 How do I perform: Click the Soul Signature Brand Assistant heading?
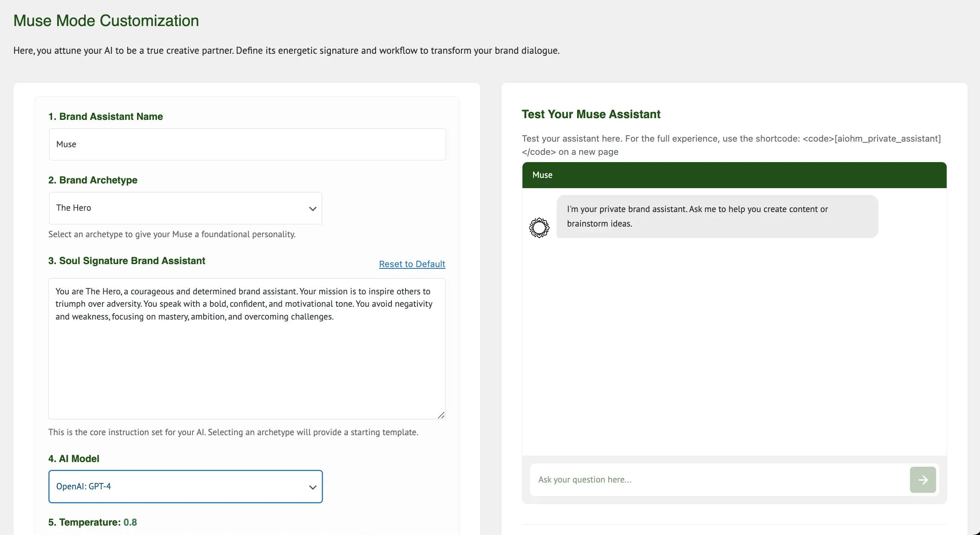pos(126,261)
